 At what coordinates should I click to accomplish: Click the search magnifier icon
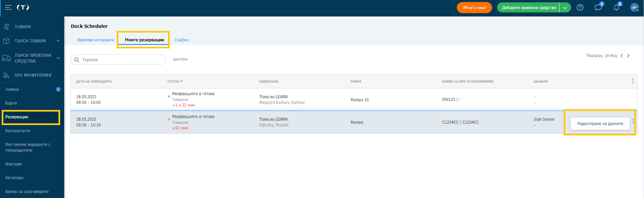[x=77, y=60]
